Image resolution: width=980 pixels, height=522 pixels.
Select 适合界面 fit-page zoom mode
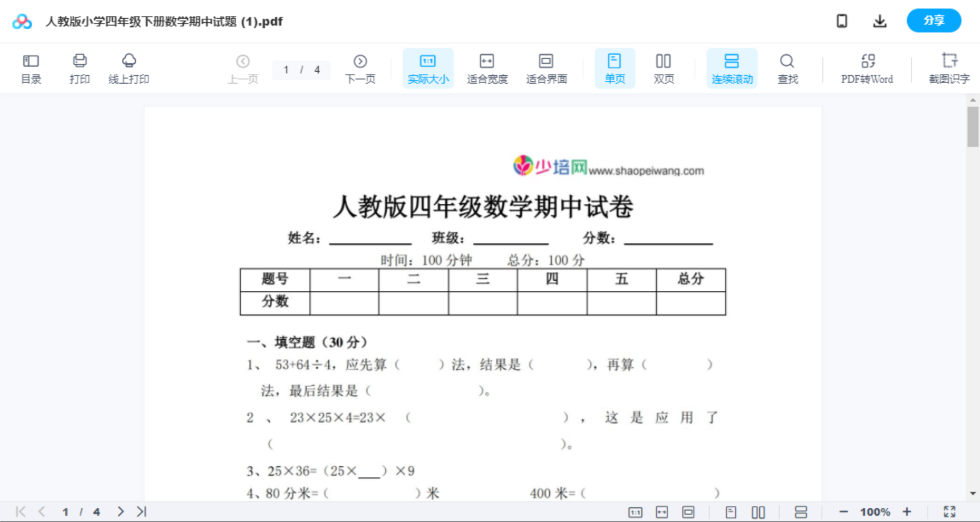pos(546,68)
